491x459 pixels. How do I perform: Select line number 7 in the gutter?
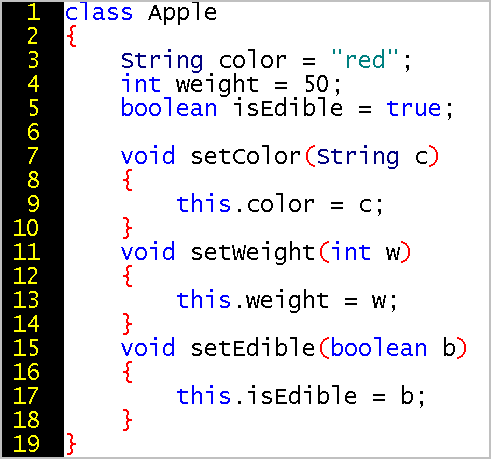pyautogui.click(x=33, y=156)
